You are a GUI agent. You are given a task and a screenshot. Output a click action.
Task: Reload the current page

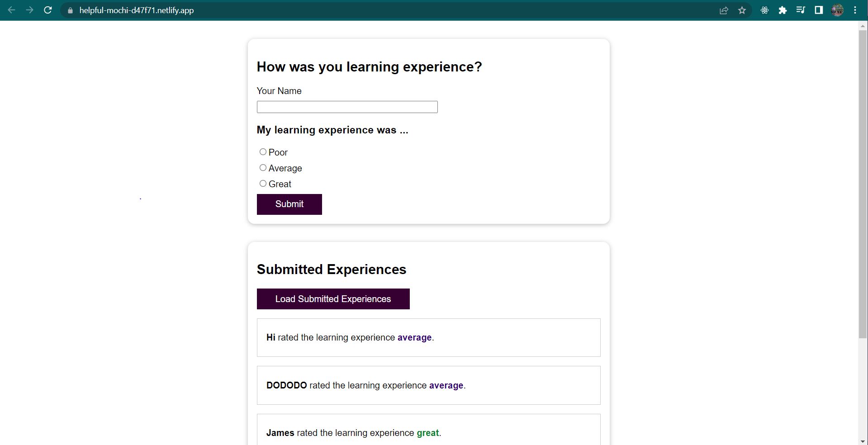pyautogui.click(x=47, y=10)
